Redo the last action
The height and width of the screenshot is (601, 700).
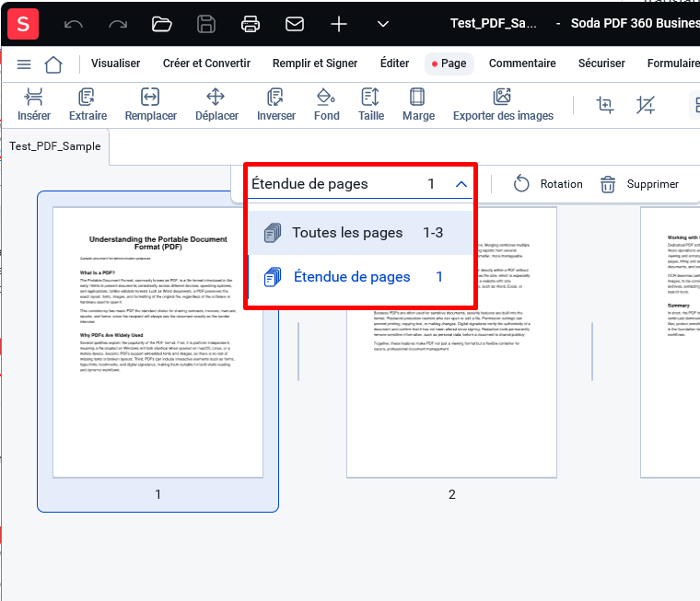(118, 24)
